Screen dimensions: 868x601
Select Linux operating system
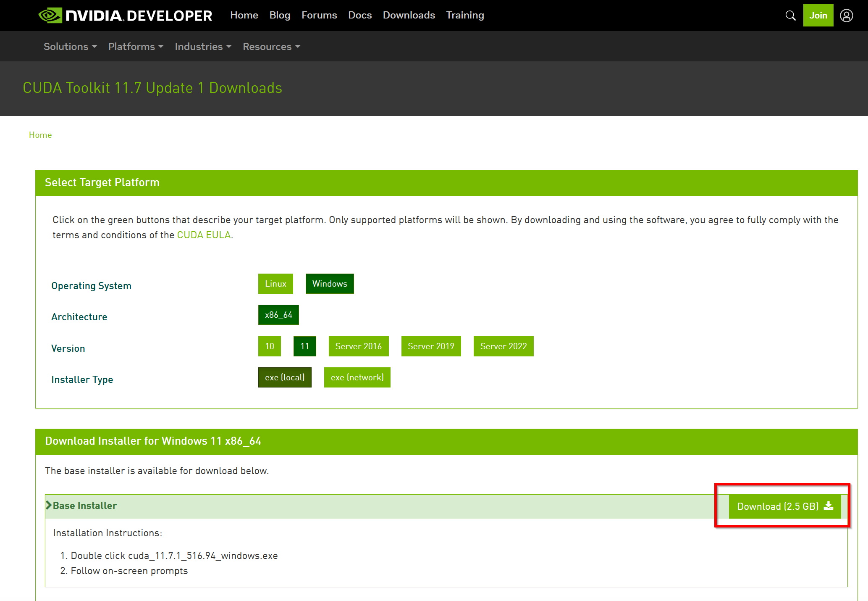(x=275, y=284)
